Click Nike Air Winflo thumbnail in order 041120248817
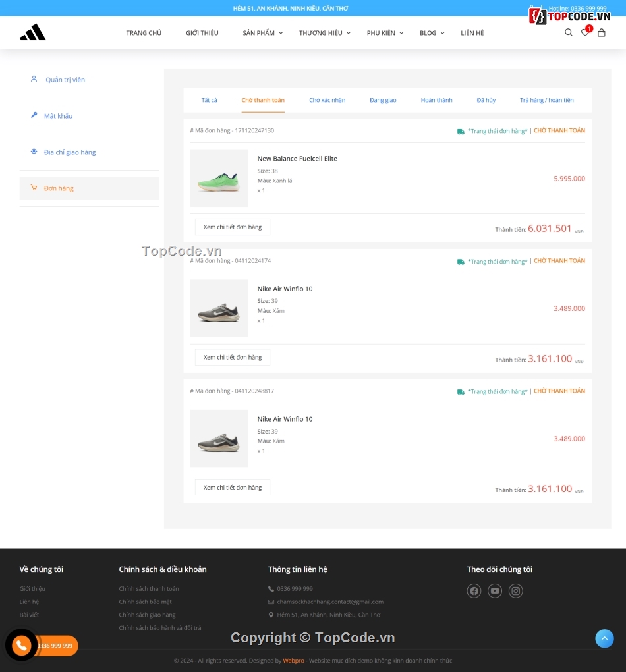 coord(219,438)
